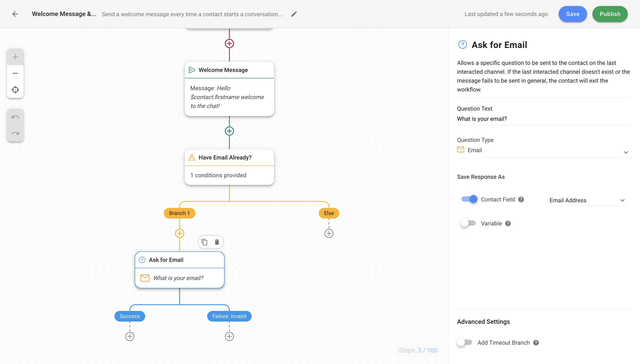Open the Question Type dropdown
The width and height of the screenshot is (640, 364).
point(544,151)
